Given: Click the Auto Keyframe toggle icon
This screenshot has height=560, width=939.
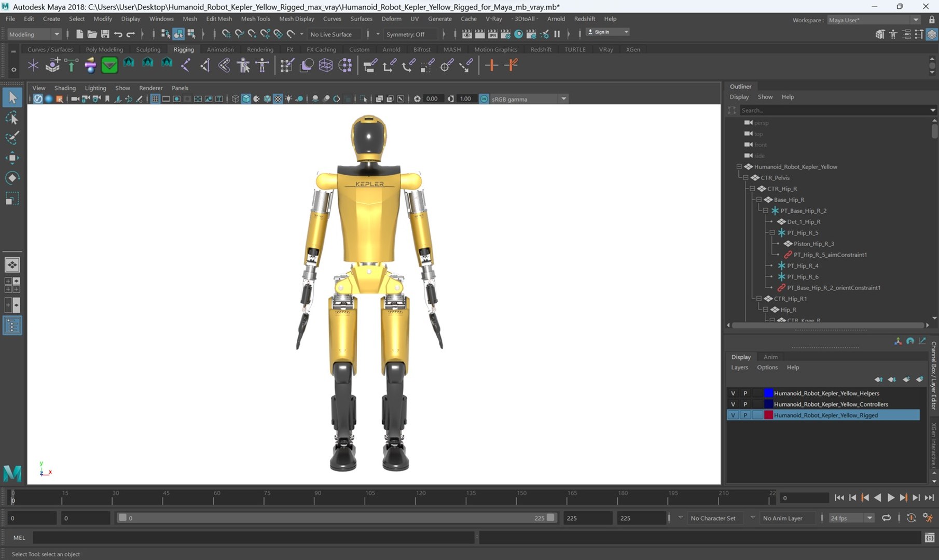Looking at the screenshot, I should (911, 517).
